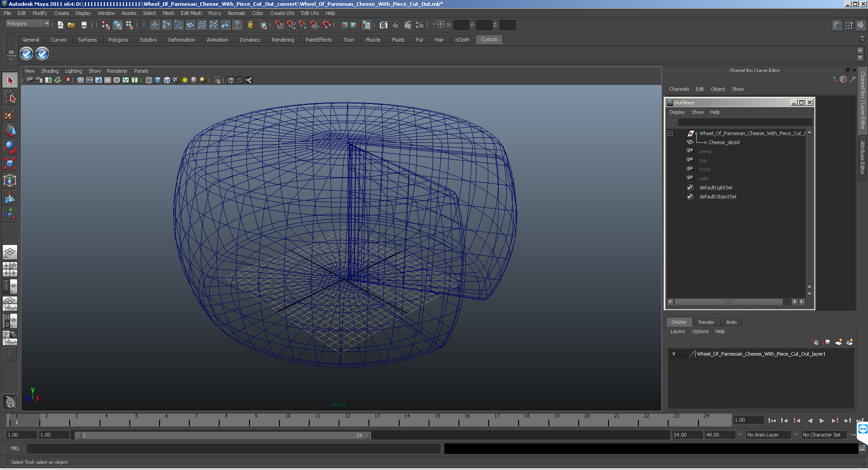Switch to the Render layer tab
The width and height of the screenshot is (868, 470).
tap(706, 322)
